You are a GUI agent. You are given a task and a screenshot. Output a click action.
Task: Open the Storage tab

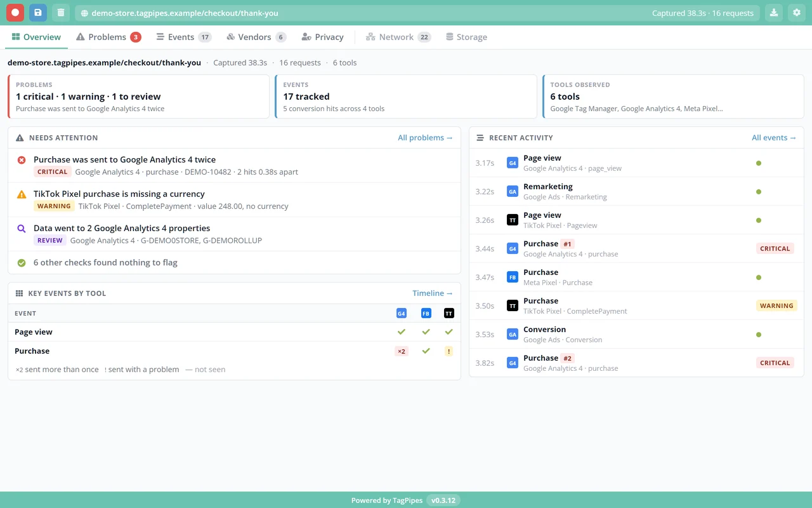(466, 37)
